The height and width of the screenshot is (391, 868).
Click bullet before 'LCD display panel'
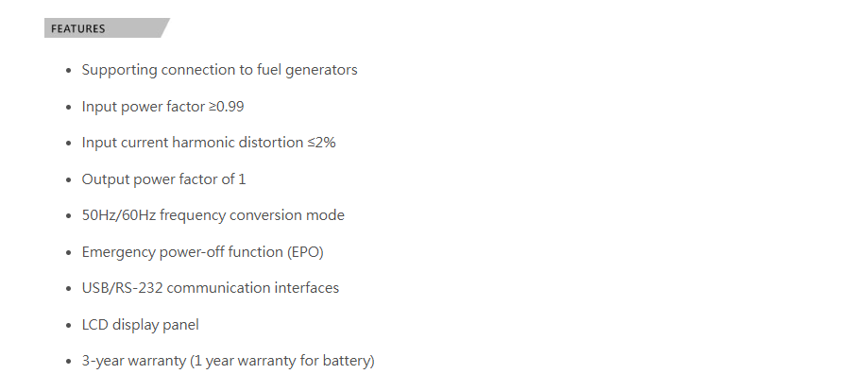68,326
